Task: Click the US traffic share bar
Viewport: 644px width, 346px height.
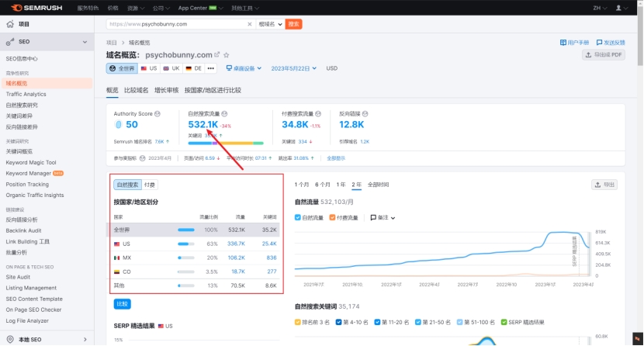Action: point(185,244)
